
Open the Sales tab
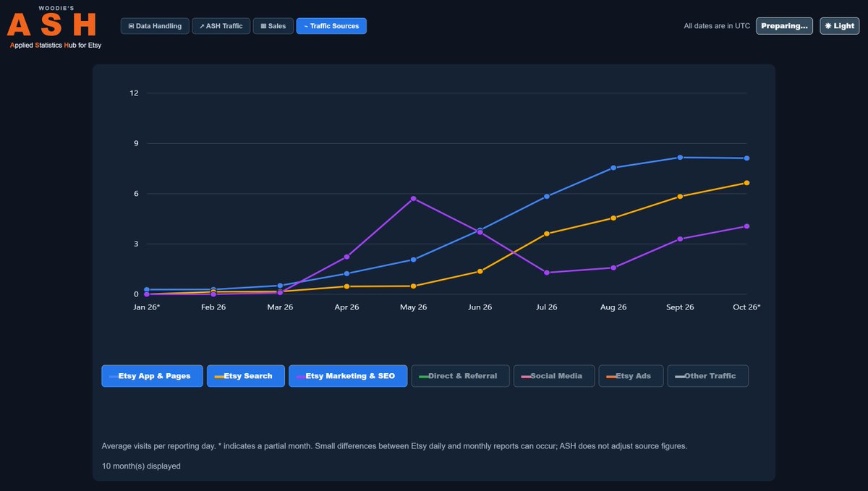click(x=273, y=26)
